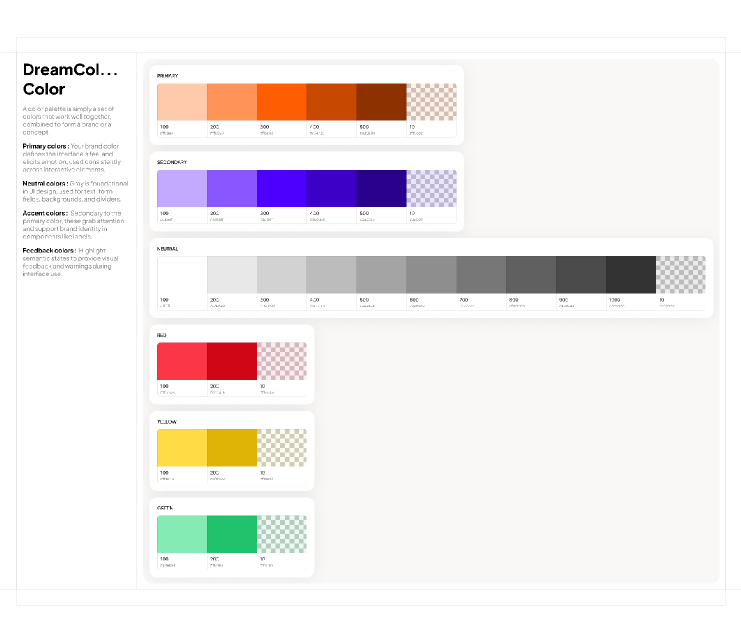
Task: Select the Primary 400 burnt orange swatch
Action: (x=331, y=102)
